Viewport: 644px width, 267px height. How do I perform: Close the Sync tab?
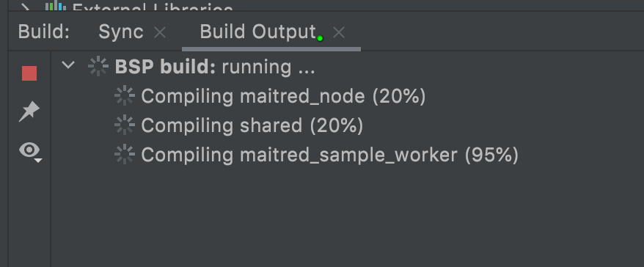pyautogui.click(x=160, y=32)
